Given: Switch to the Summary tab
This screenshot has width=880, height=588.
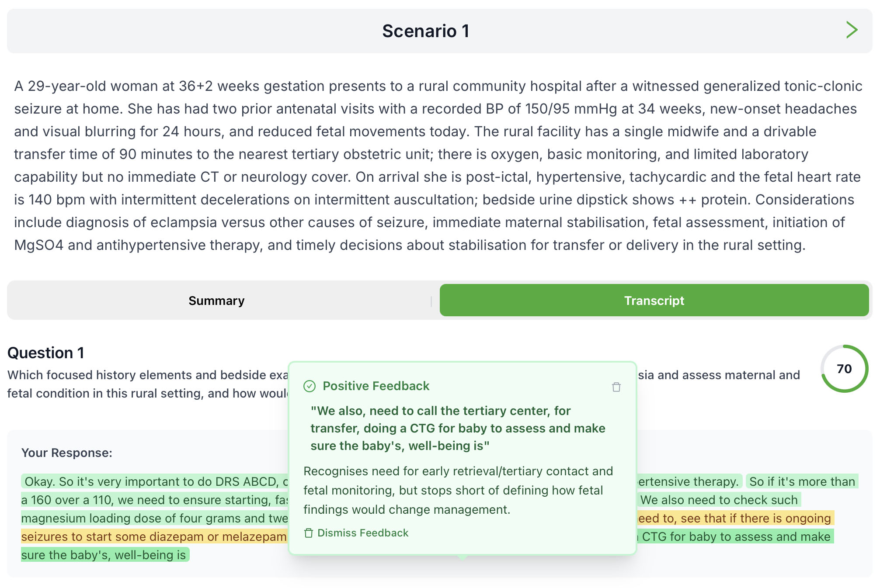Looking at the screenshot, I should [216, 301].
